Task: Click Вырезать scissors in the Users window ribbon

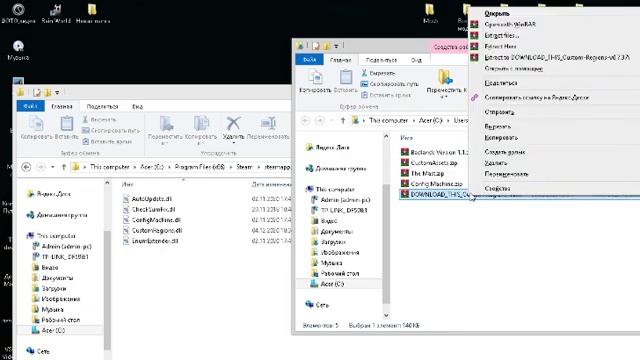Action: [x=378, y=73]
